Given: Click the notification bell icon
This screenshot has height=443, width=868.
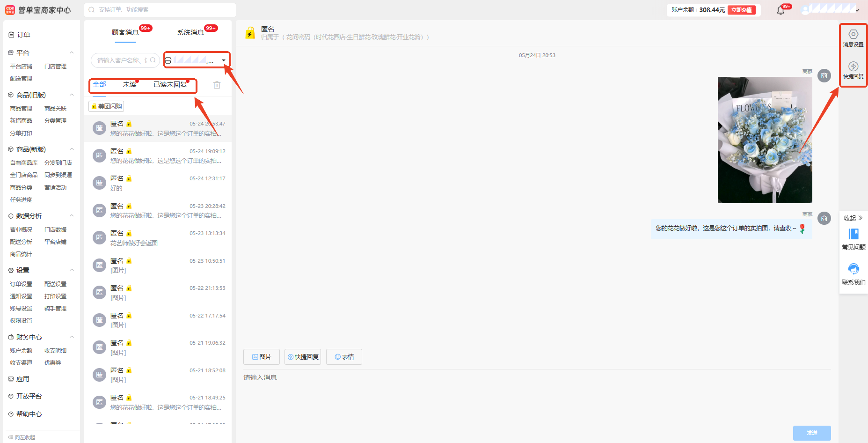Looking at the screenshot, I should (x=780, y=10).
